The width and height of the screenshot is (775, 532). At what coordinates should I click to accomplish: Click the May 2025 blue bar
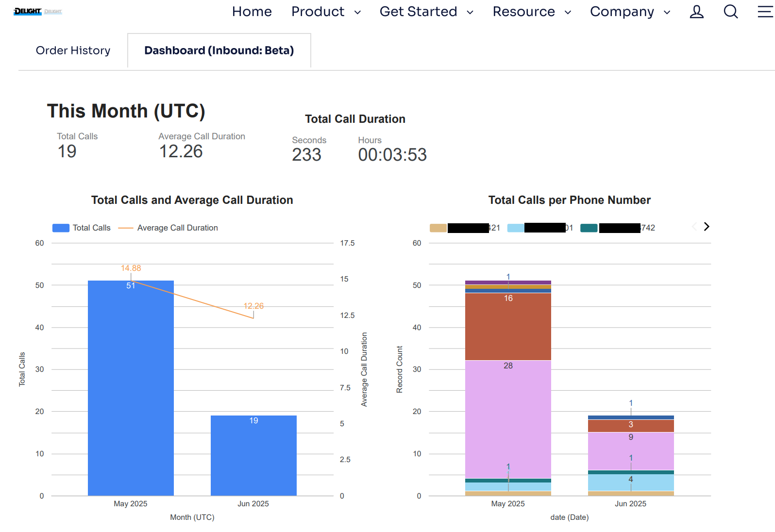(x=131, y=388)
